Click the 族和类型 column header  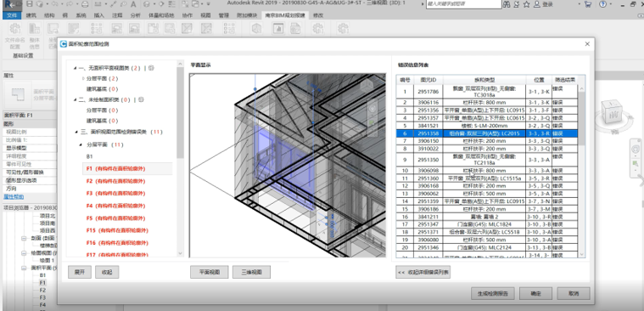pos(484,80)
